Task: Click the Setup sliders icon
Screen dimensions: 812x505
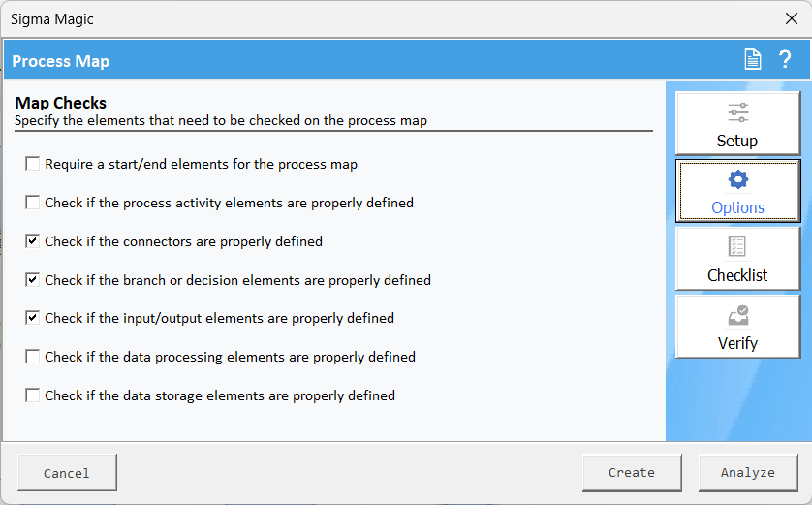Action: pos(737,112)
